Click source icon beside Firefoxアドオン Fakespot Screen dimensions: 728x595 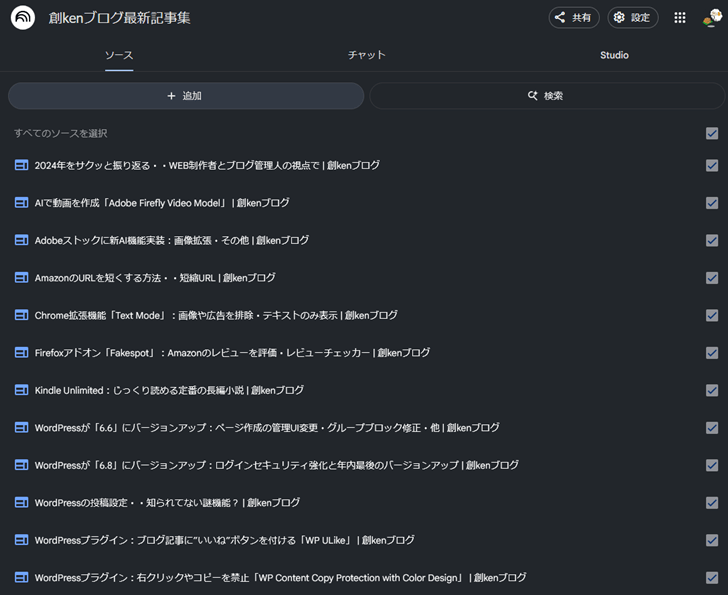21,353
